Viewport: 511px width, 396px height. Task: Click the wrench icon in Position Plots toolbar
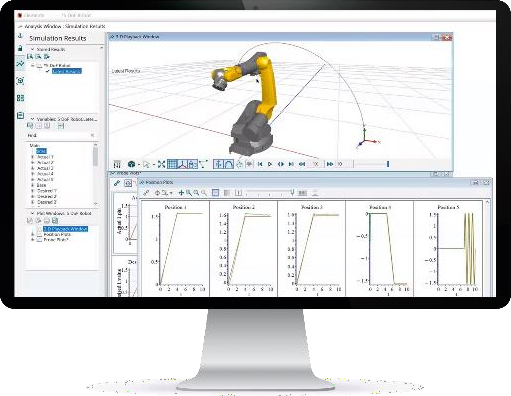coord(146,193)
